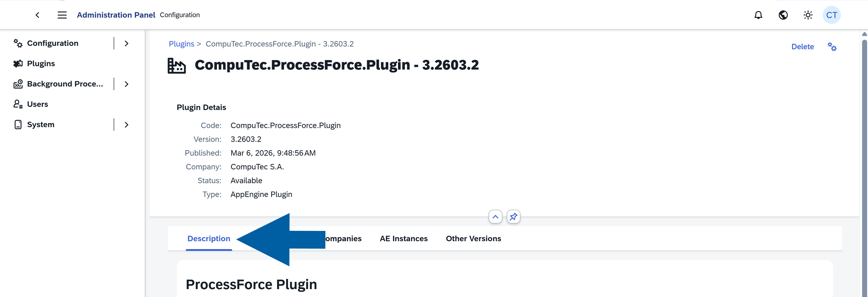Click the Code value CompuTec.ProcessForce.Plugin
868x297 pixels.
[x=286, y=125]
